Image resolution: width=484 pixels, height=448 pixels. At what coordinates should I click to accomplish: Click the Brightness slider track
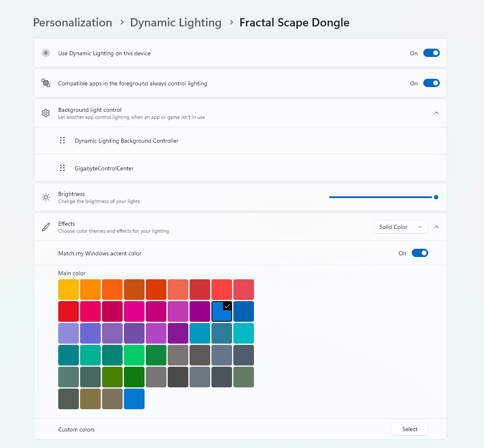pos(382,197)
